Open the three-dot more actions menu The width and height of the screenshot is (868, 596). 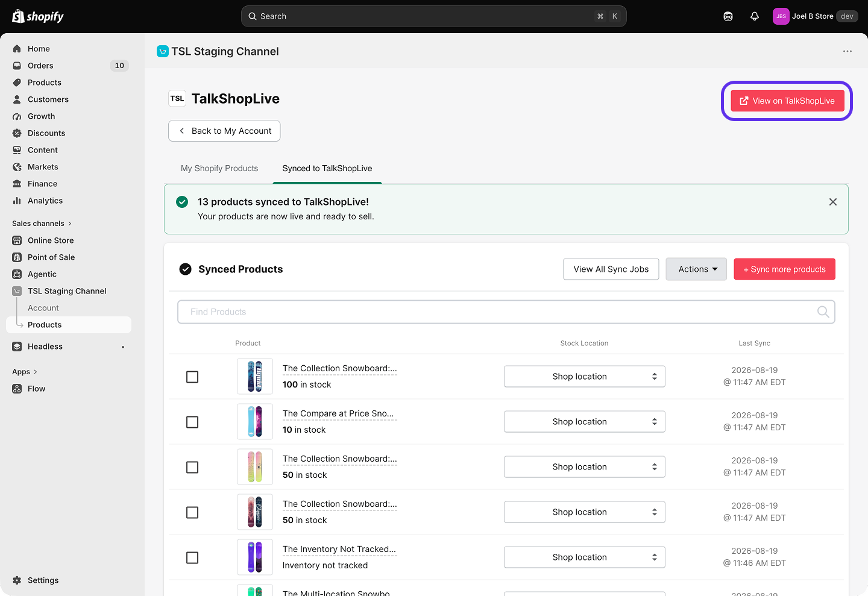point(848,51)
